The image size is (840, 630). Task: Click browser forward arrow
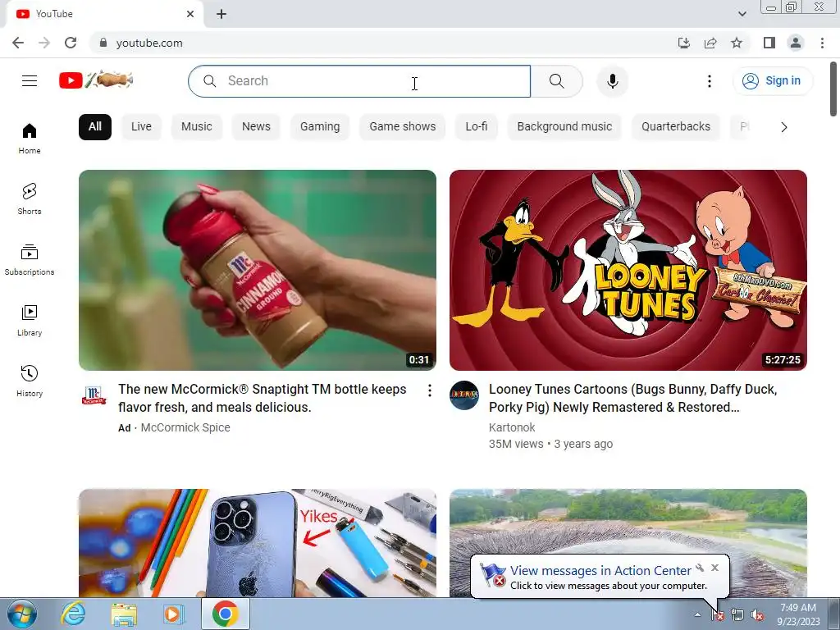tap(44, 43)
